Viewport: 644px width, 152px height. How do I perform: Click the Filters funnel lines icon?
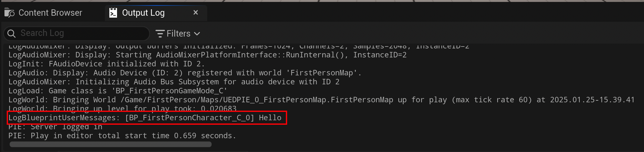pos(160,34)
